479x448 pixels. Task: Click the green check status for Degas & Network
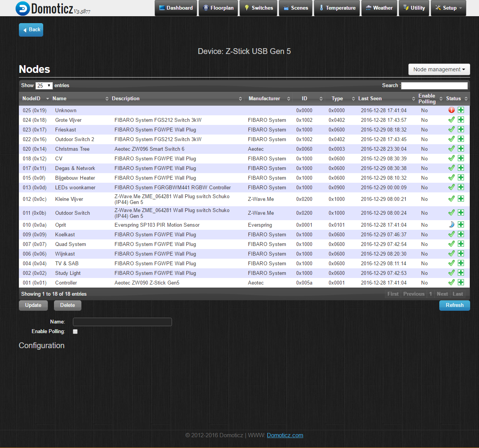click(x=452, y=168)
